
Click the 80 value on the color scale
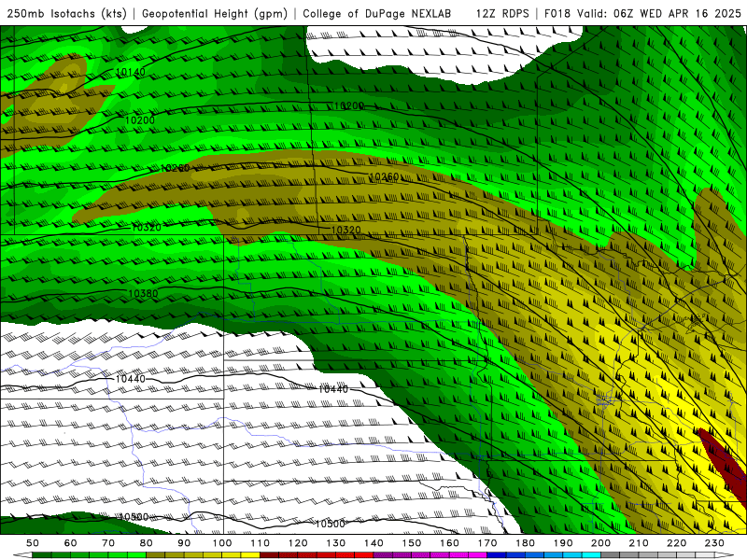pos(147,543)
